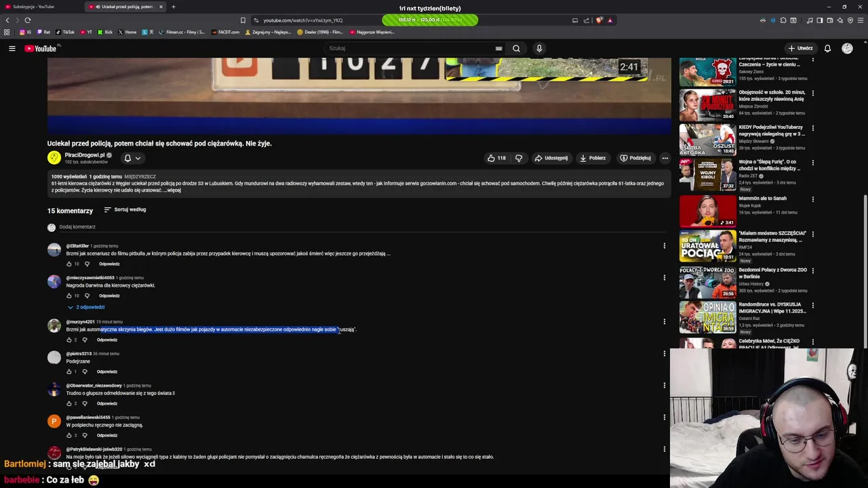
Task: Reply to @marzyn4201 comment
Action: 107,340
